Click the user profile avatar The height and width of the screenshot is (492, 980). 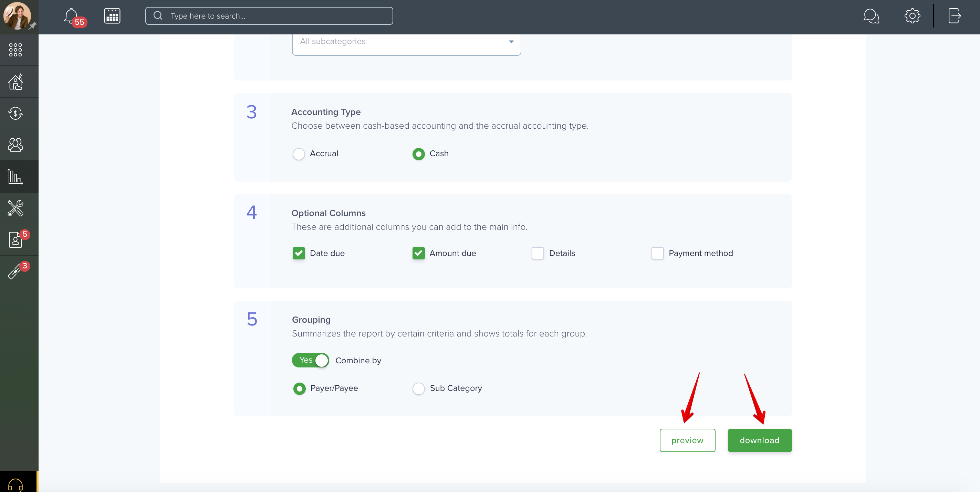17,16
